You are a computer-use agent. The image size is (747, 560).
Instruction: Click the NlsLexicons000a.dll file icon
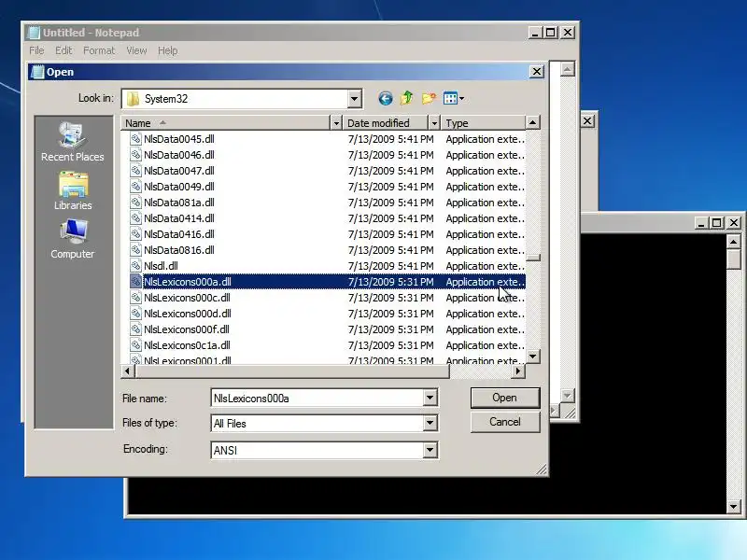click(x=136, y=282)
